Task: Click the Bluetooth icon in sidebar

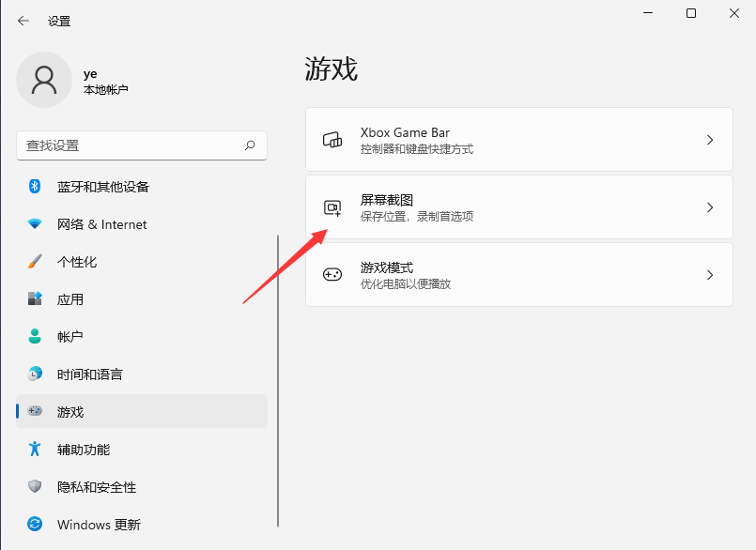Action: (x=35, y=187)
